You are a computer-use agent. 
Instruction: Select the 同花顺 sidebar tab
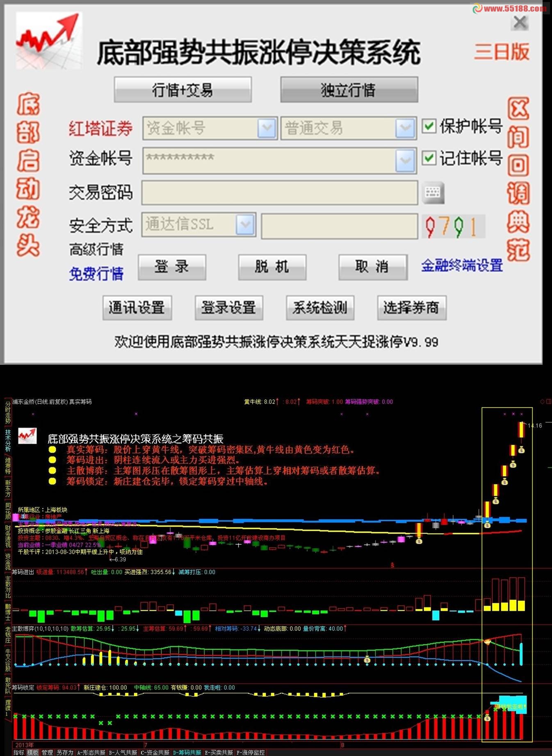(x=8, y=511)
